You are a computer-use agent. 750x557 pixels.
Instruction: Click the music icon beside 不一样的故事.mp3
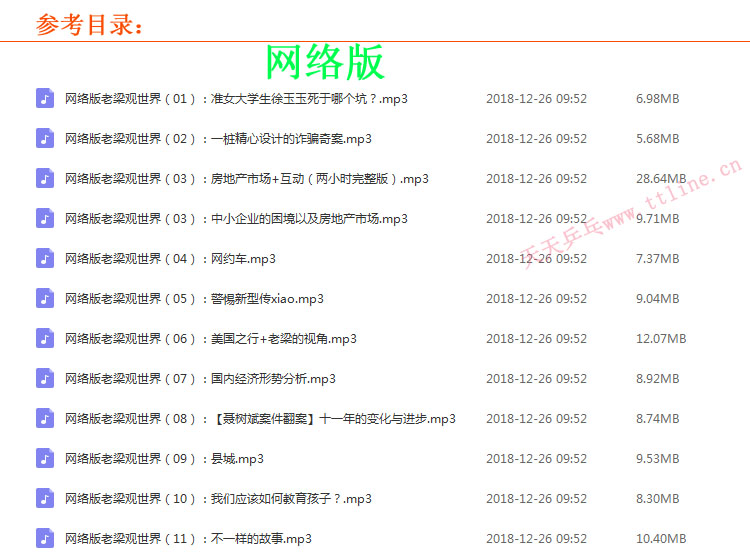(x=45, y=538)
